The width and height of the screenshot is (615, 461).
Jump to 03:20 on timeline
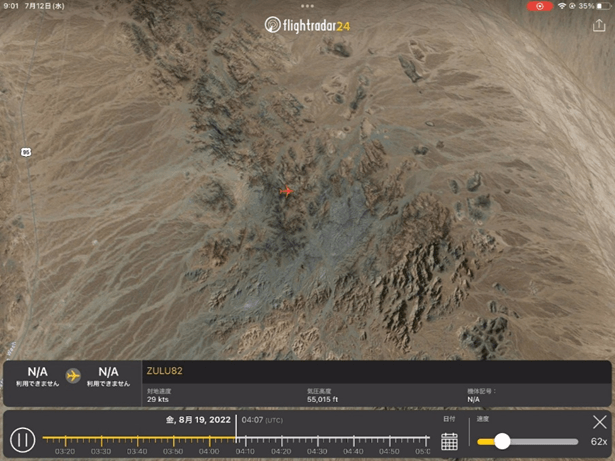[x=65, y=452]
